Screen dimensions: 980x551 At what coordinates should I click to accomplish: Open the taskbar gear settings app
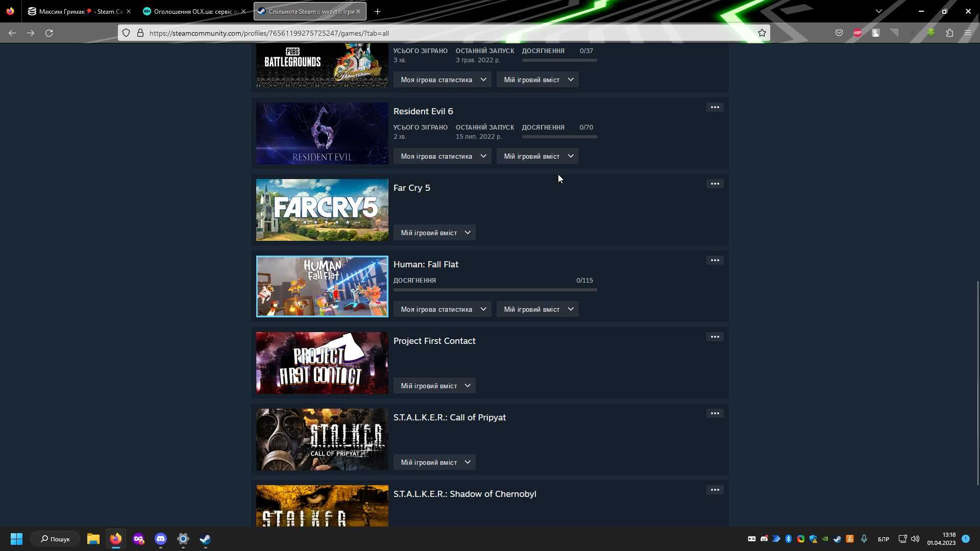[x=183, y=539]
